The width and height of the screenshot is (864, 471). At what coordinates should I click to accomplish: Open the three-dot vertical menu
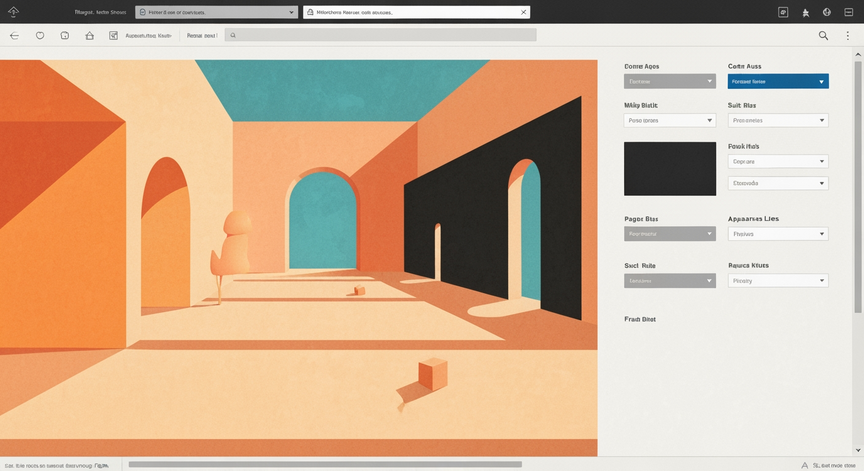[x=847, y=35]
